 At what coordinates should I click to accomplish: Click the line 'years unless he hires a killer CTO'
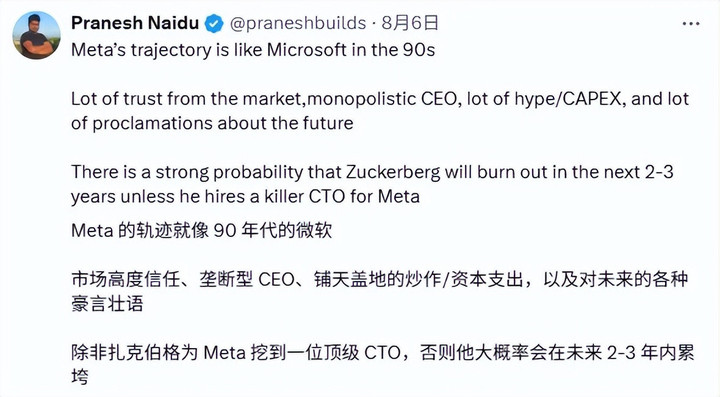245,197
